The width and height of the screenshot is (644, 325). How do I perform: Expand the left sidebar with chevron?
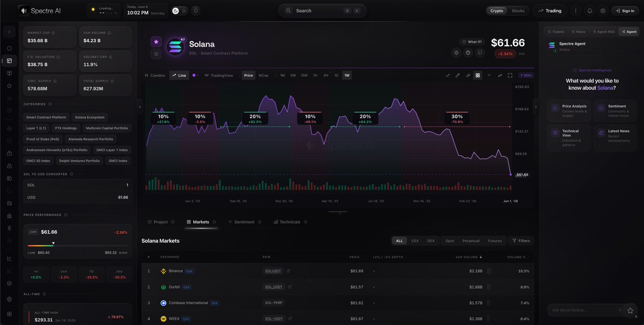click(9, 32)
